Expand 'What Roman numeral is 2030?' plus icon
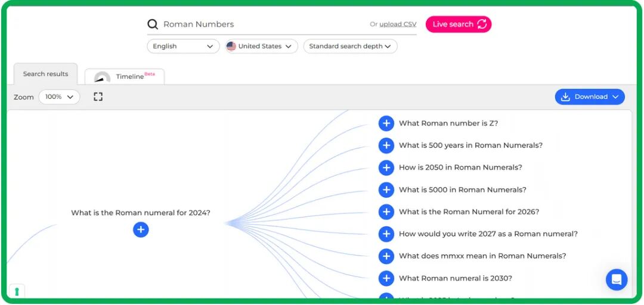644x305 pixels. (386, 278)
